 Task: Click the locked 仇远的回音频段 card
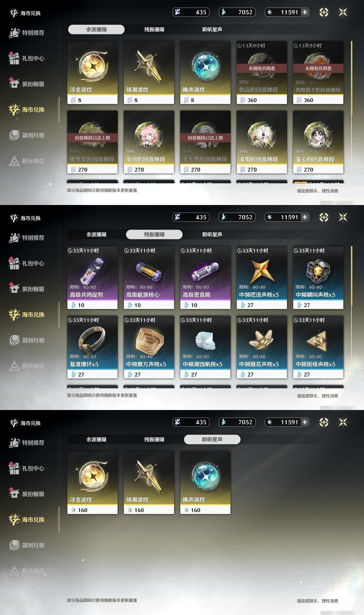click(x=262, y=73)
